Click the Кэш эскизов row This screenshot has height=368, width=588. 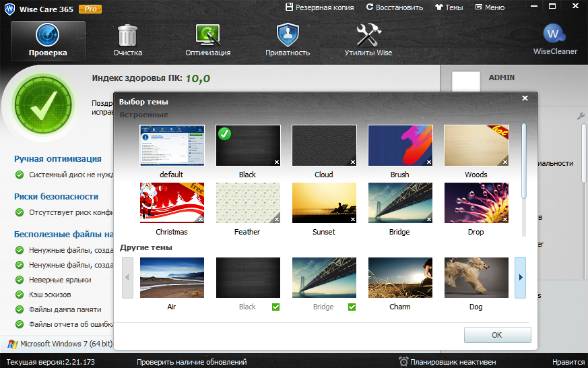click(x=43, y=295)
